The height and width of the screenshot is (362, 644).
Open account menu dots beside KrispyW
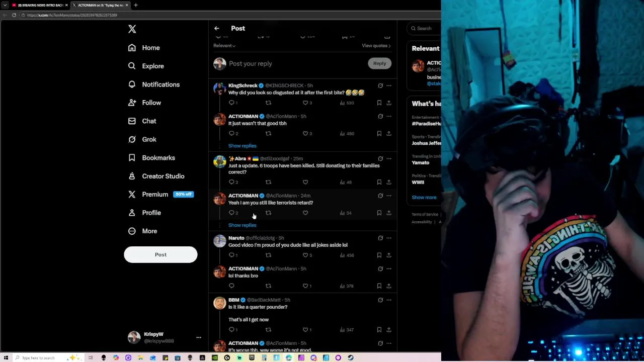click(199, 337)
